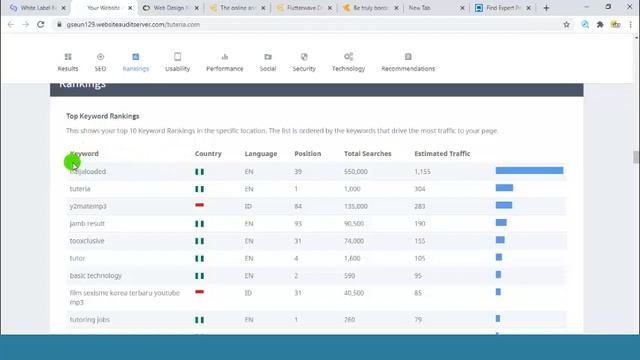640x360 pixels.
Task: Click the tutor keyword
Action: pos(77,258)
